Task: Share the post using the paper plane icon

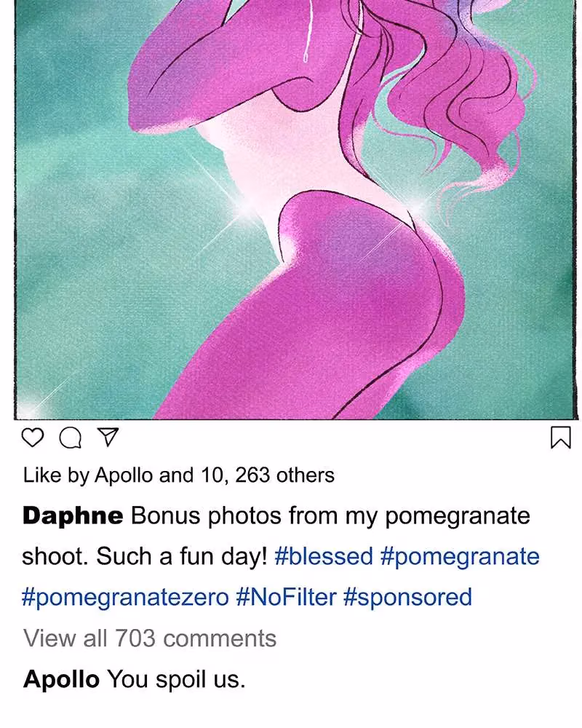Action: pos(108,437)
